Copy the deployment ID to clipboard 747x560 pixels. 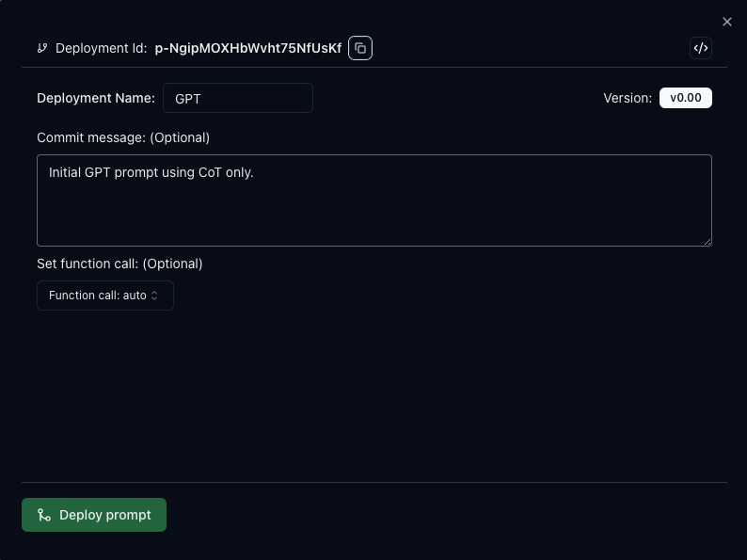360,48
